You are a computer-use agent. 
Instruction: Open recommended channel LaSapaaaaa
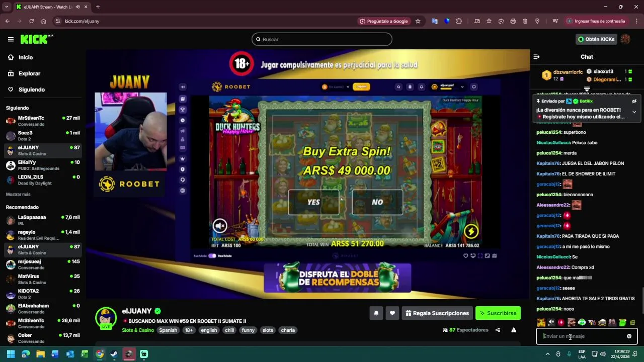click(43, 220)
